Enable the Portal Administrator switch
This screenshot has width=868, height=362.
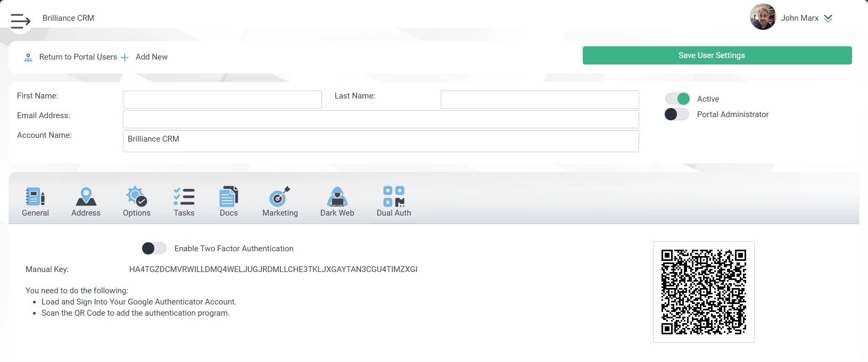pos(677,114)
